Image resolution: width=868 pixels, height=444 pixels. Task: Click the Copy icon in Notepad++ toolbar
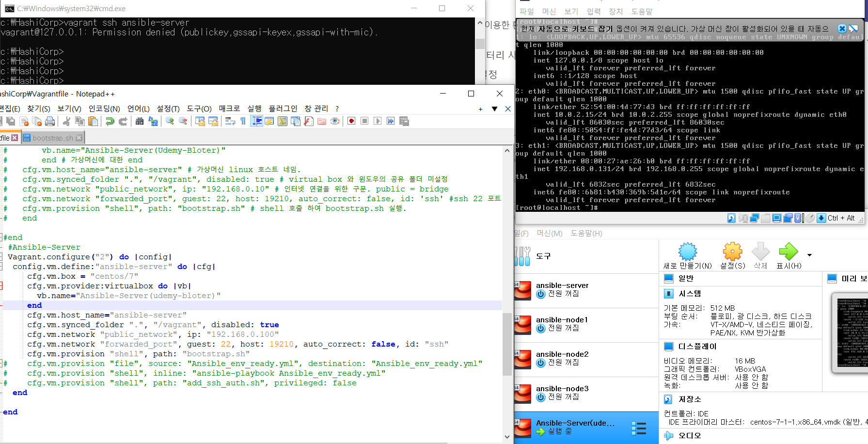(80, 121)
